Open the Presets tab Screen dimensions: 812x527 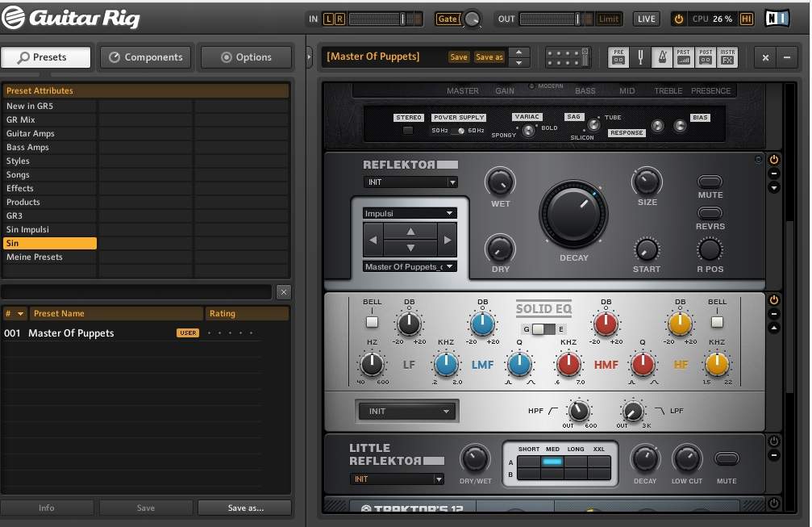[46, 57]
